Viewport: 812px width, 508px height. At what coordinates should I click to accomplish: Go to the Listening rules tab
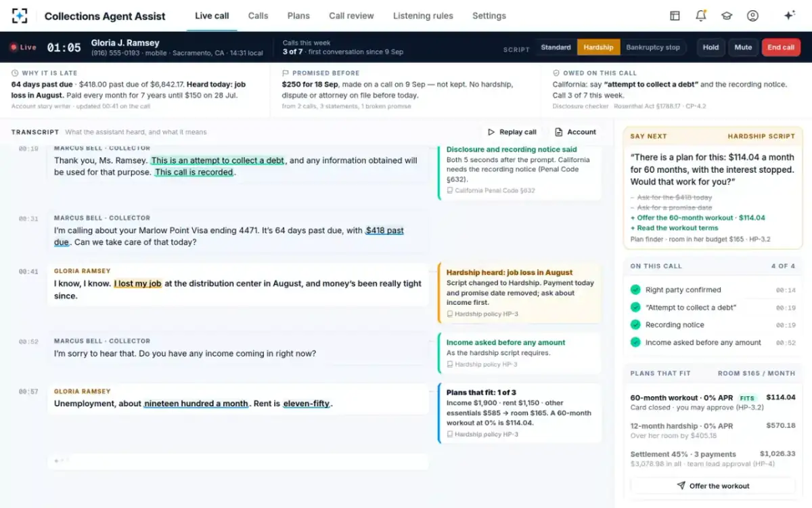tap(423, 16)
